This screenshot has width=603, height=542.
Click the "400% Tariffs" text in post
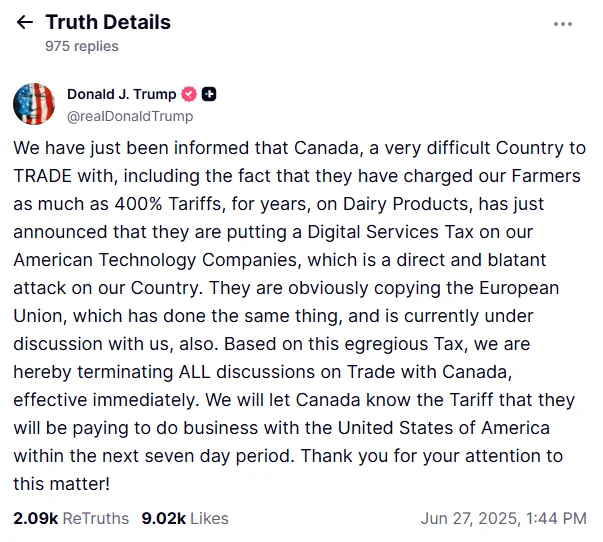169,204
